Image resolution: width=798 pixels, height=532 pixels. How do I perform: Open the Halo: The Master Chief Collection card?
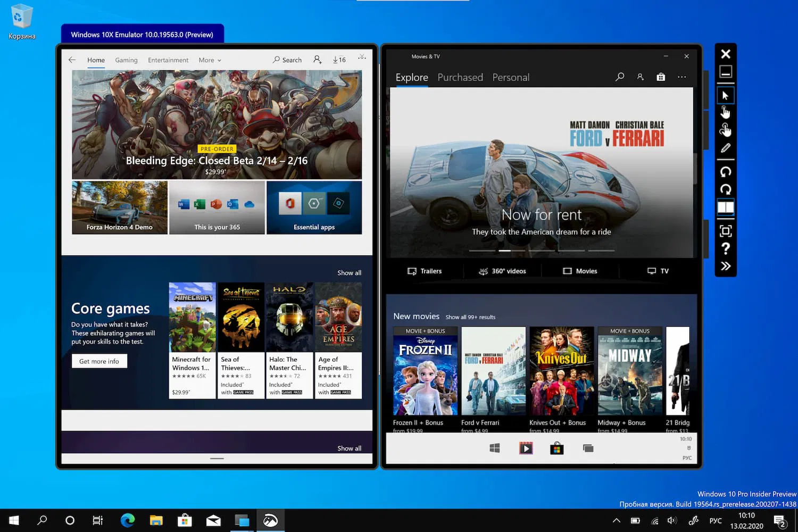(289, 340)
